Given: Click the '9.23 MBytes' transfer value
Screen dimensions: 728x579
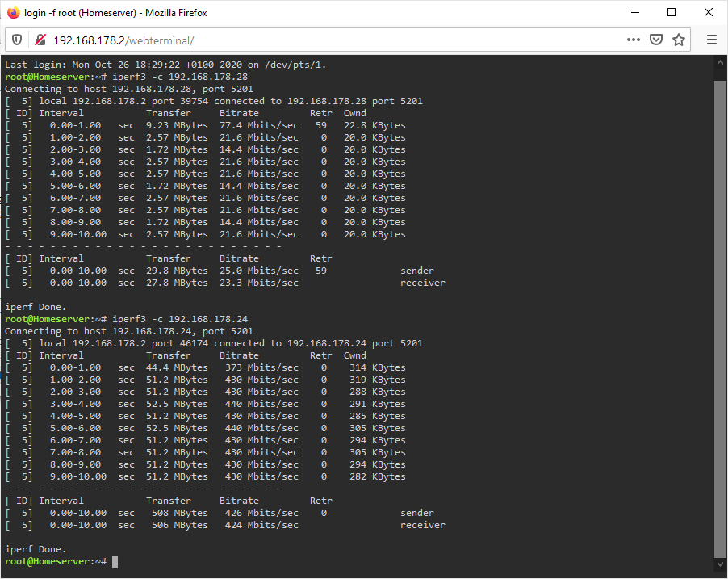Looking at the screenshot, I should pos(177,125).
